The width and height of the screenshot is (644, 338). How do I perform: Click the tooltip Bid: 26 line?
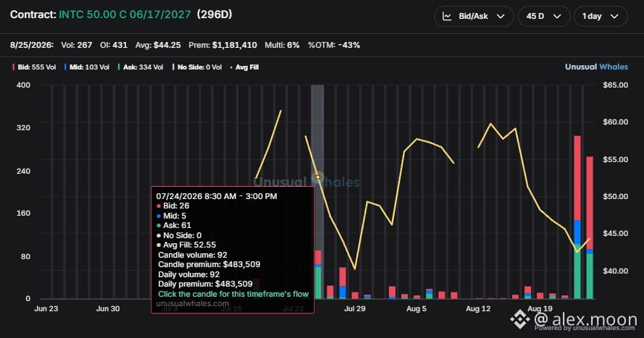pyautogui.click(x=173, y=206)
